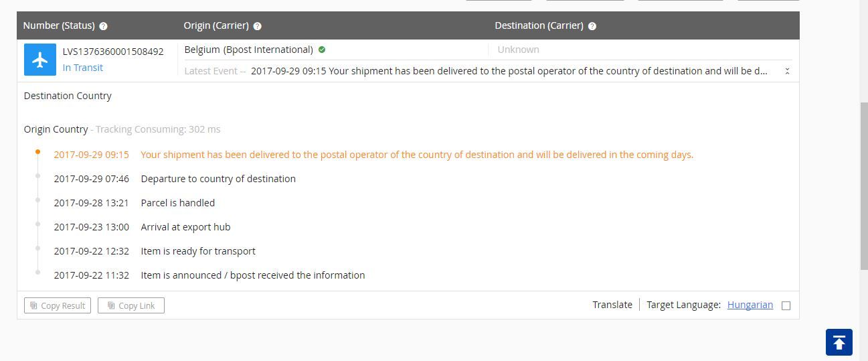Click the scroll-to-top arrow button
The width and height of the screenshot is (868, 361).
point(839,342)
